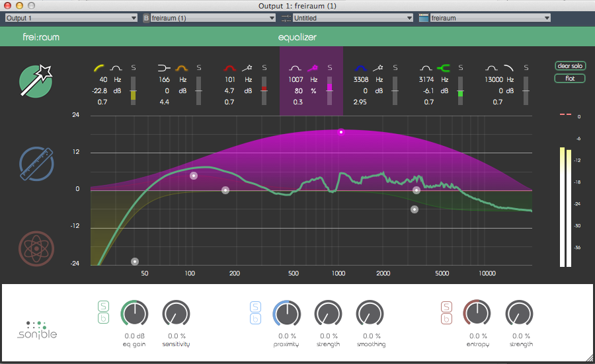Toggle the red S solo beside entropy knob
This screenshot has height=364, width=595.
pyautogui.click(x=447, y=307)
